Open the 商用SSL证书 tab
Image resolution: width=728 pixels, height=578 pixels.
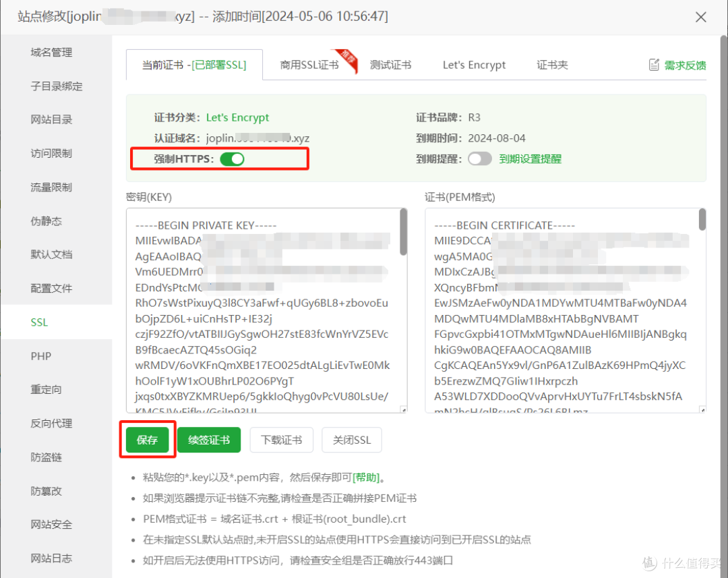tap(309, 65)
